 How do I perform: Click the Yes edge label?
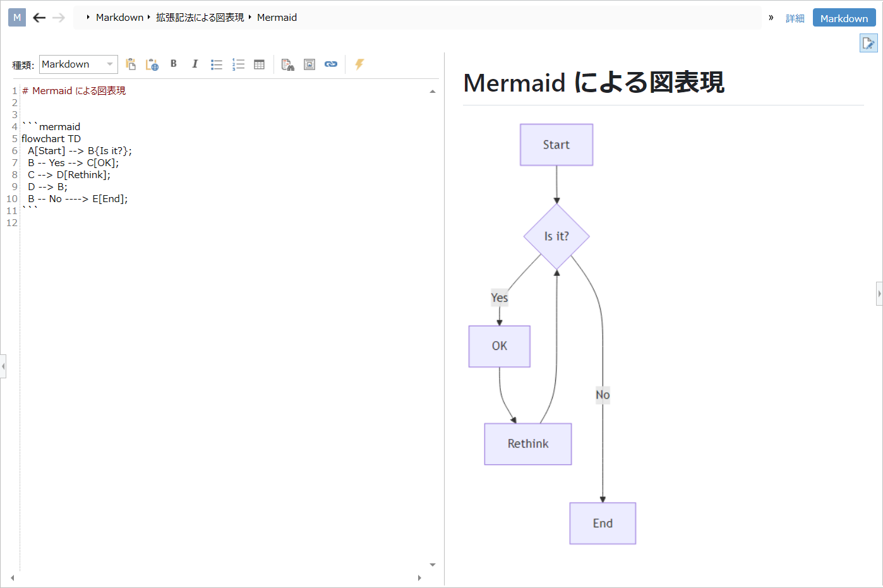coord(500,297)
